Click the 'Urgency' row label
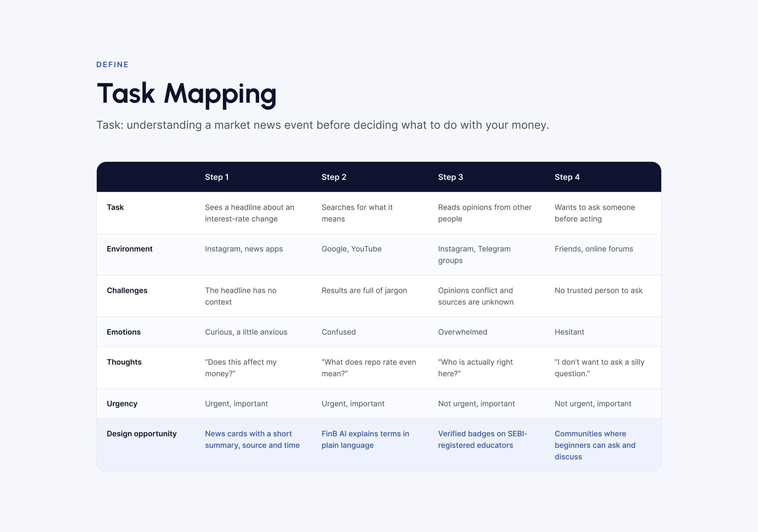This screenshot has height=532, width=758. 122,404
